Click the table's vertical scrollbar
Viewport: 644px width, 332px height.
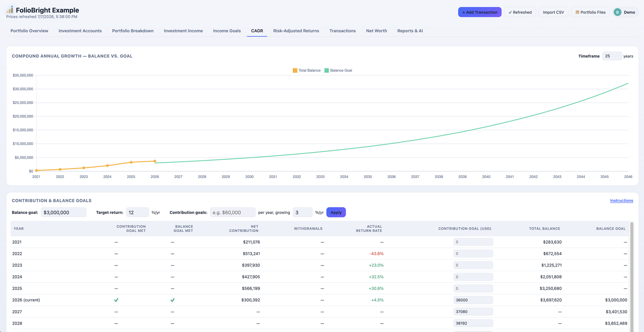pos(632,276)
